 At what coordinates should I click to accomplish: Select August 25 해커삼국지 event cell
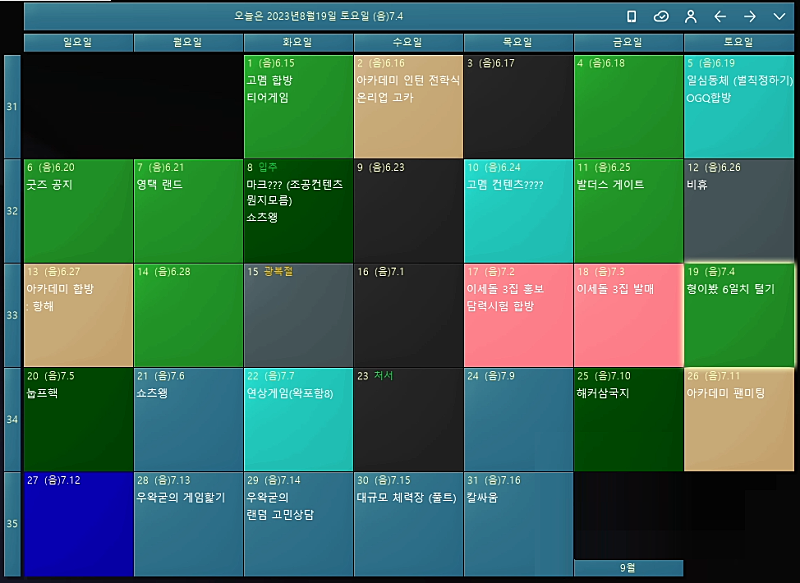coord(628,419)
